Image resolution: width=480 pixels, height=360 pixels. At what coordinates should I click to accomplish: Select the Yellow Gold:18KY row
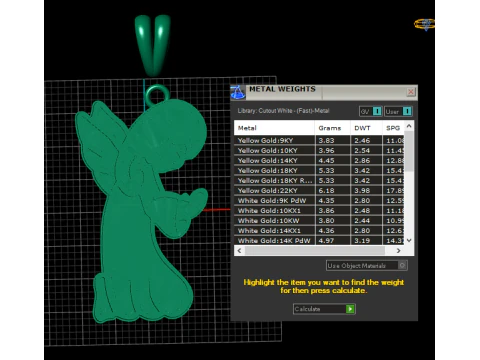[x=319, y=170]
